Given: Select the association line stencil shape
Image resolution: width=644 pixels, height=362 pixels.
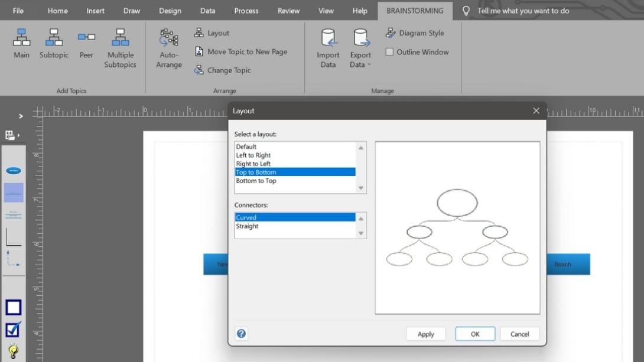Looking at the screenshot, I should click(14, 237).
